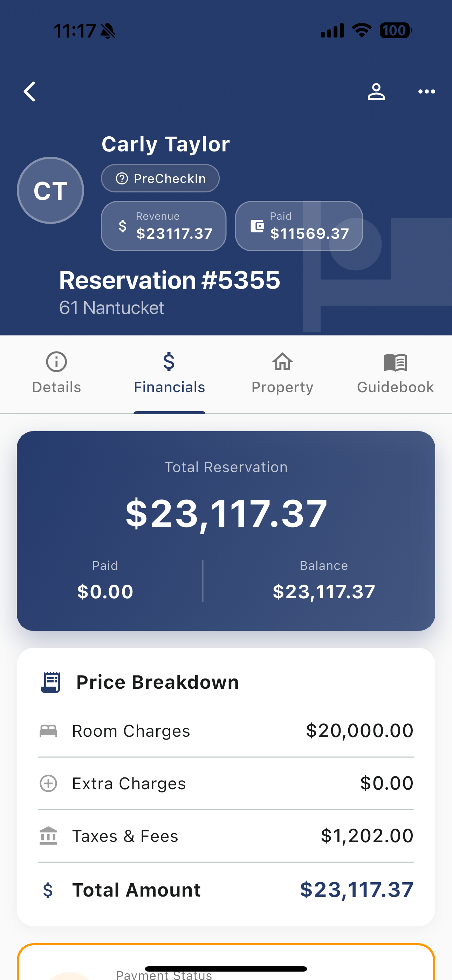Tap the Paid $11569.37 chip

click(299, 226)
